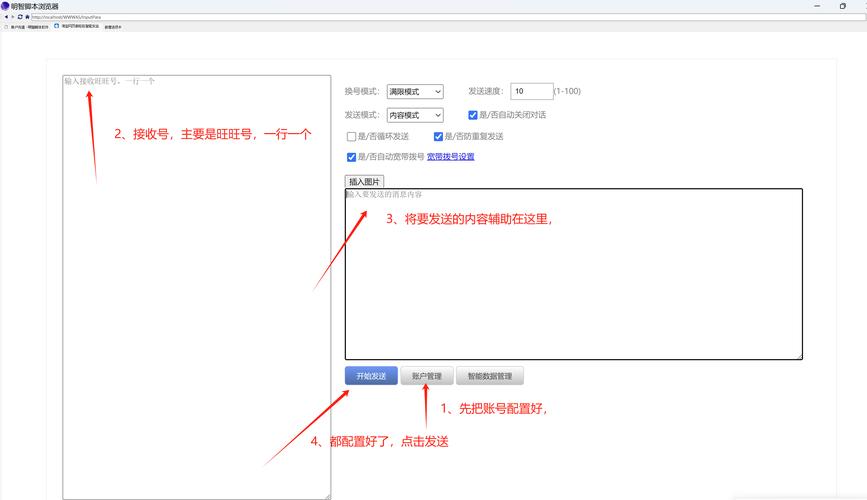Click the page refresh icon

click(20, 17)
